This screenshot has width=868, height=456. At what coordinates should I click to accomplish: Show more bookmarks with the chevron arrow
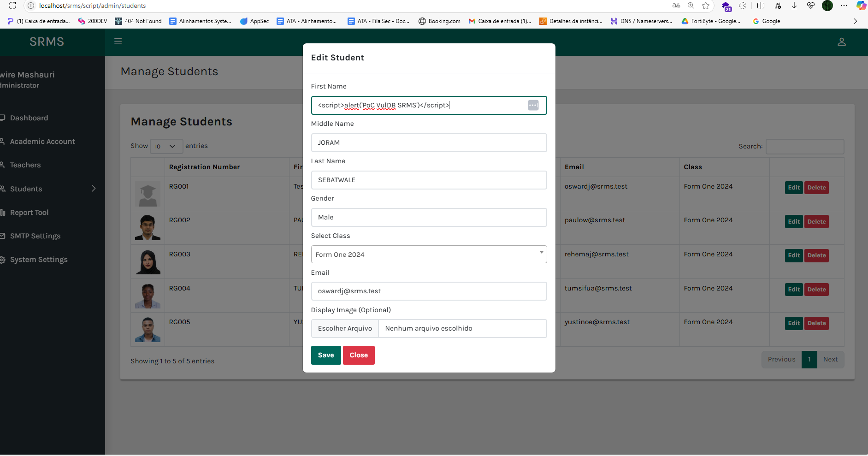[855, 21]
